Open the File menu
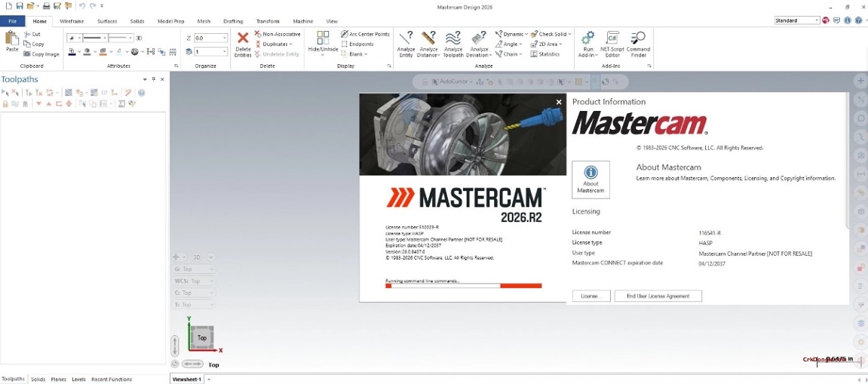This screenshot has width=868, height=384. coord(12,21)
